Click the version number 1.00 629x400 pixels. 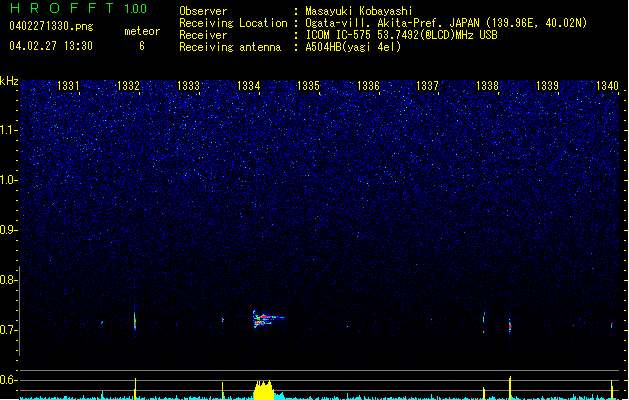136,8
